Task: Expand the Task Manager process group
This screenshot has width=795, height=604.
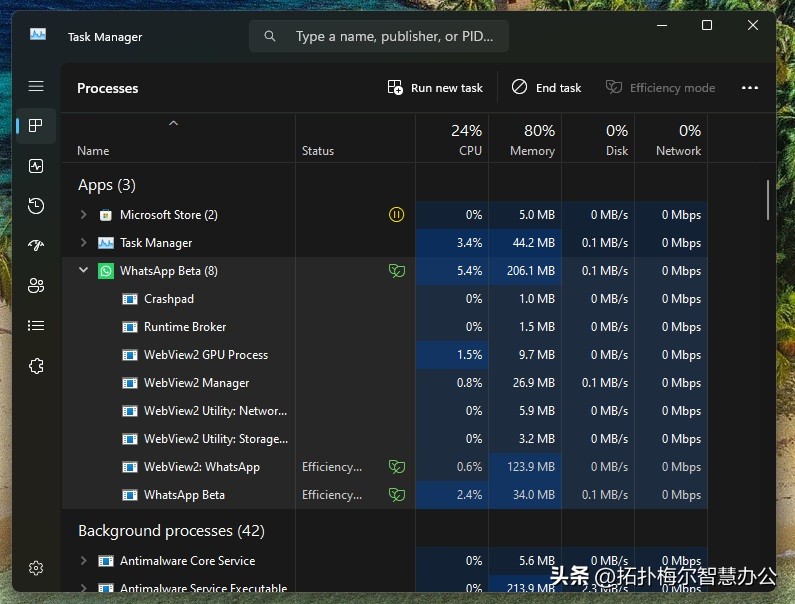Action: click(x=83, y=242)
